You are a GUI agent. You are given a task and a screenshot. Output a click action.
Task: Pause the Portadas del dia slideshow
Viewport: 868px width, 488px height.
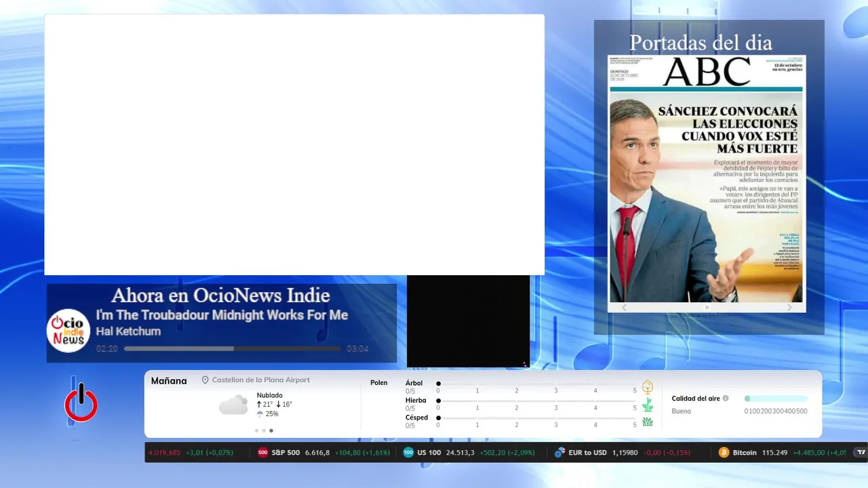coord(707,308)
